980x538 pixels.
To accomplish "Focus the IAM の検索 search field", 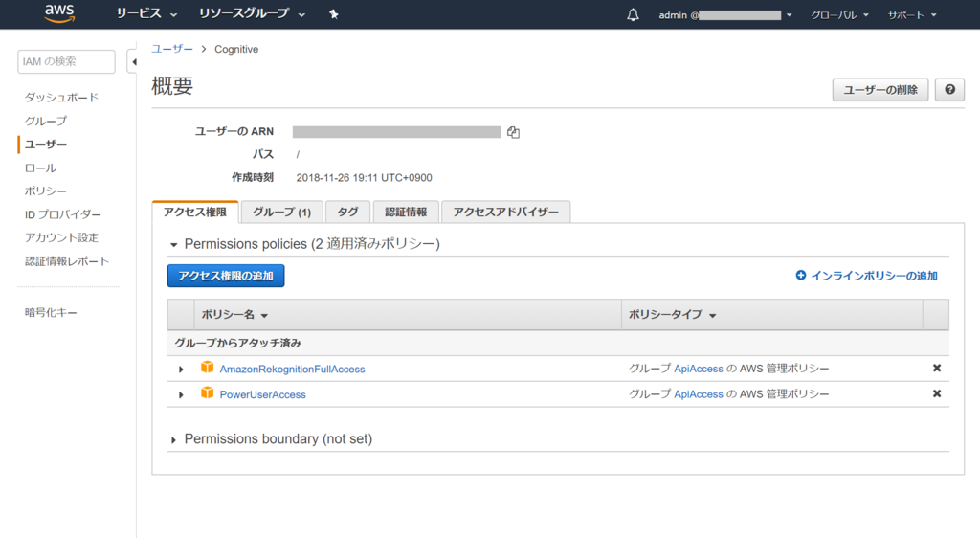I will point(66,61).
